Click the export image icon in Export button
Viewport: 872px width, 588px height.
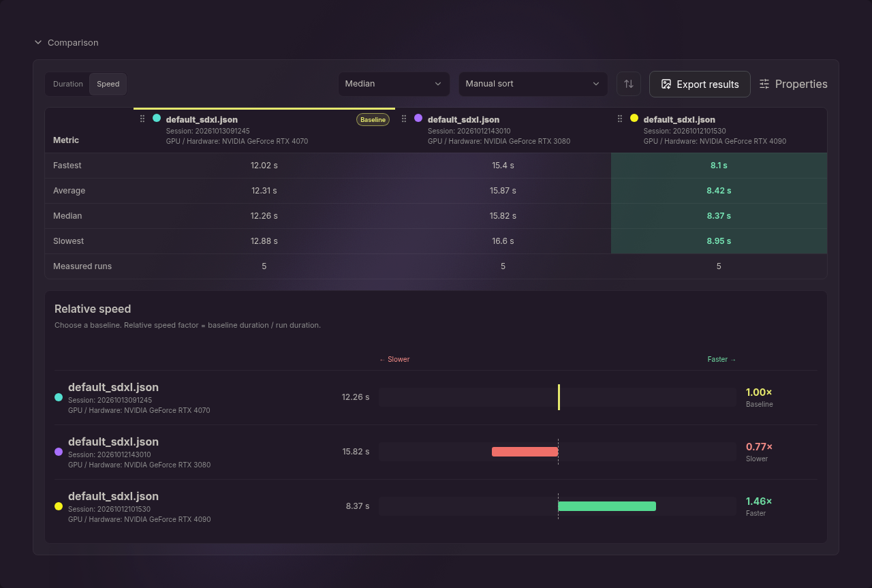(666, 84)
